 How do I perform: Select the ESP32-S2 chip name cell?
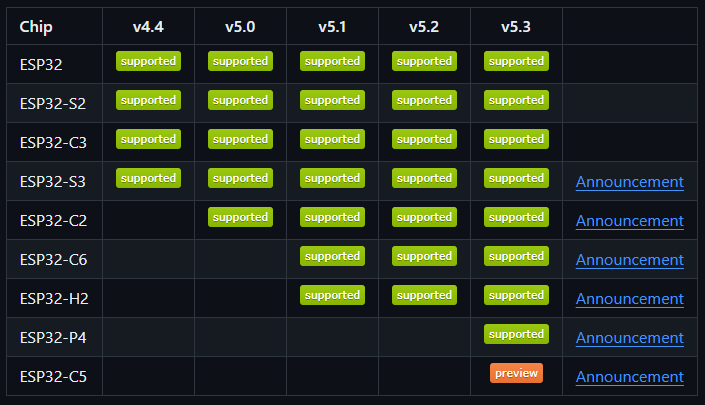(x=54, y=103)
